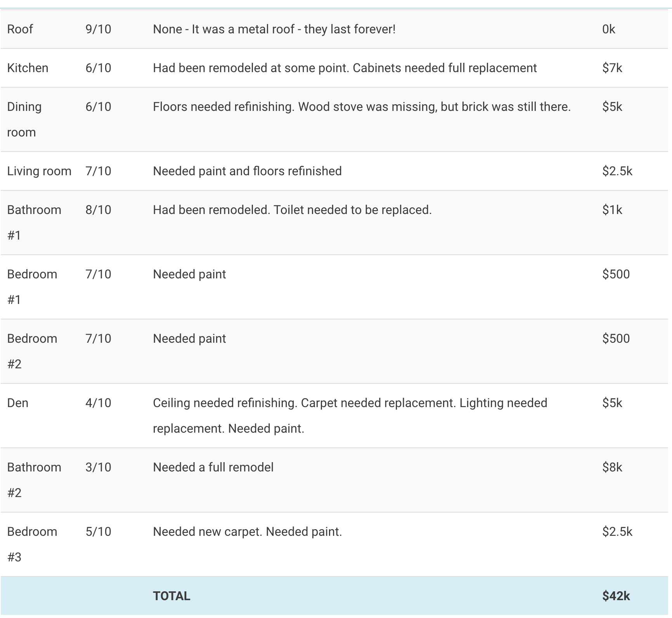Select the Living room 7/10 rating
Image resolution: width=672 pixels, height=618 pixels.
click(98, 171)
